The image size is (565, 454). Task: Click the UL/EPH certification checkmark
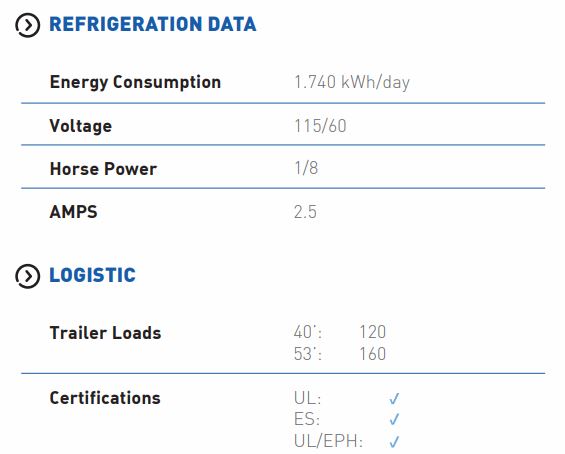(394, 441)
